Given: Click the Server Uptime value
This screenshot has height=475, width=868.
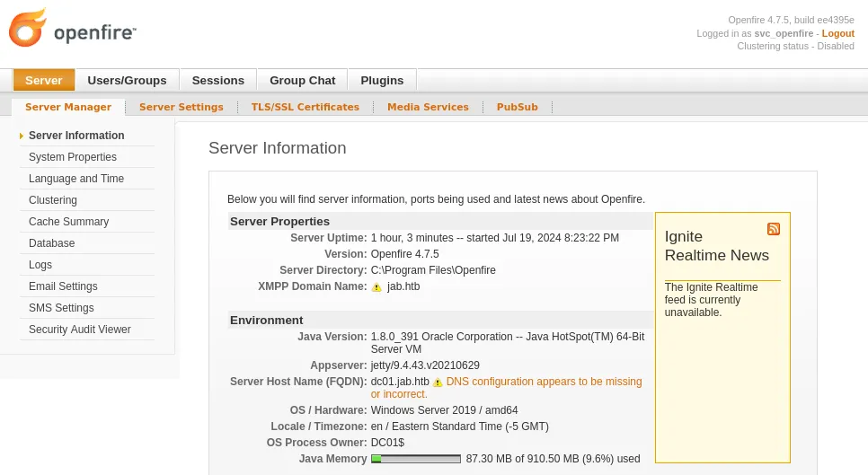Looking at the screenshot, I should pyautogui.click(x=495, y=238).
